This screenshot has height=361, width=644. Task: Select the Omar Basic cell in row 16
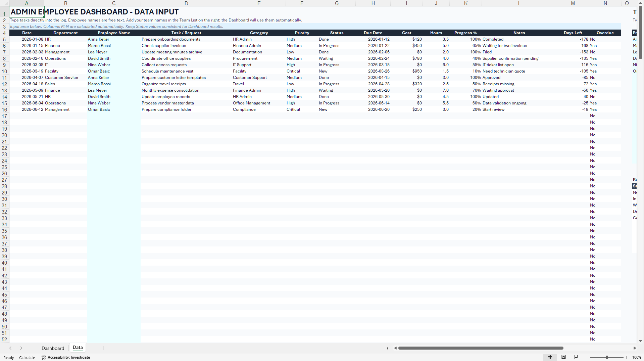[114, 109]
